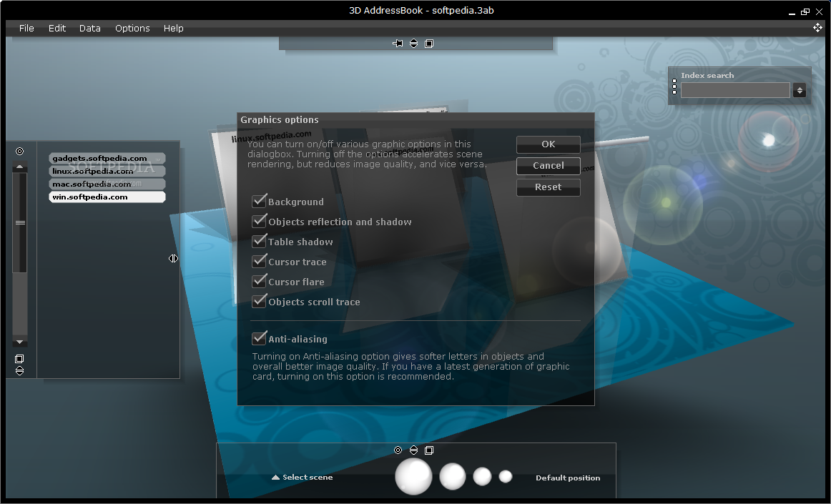
Task: Toggle the Background checkbox
Action: (x=259, y=201)
